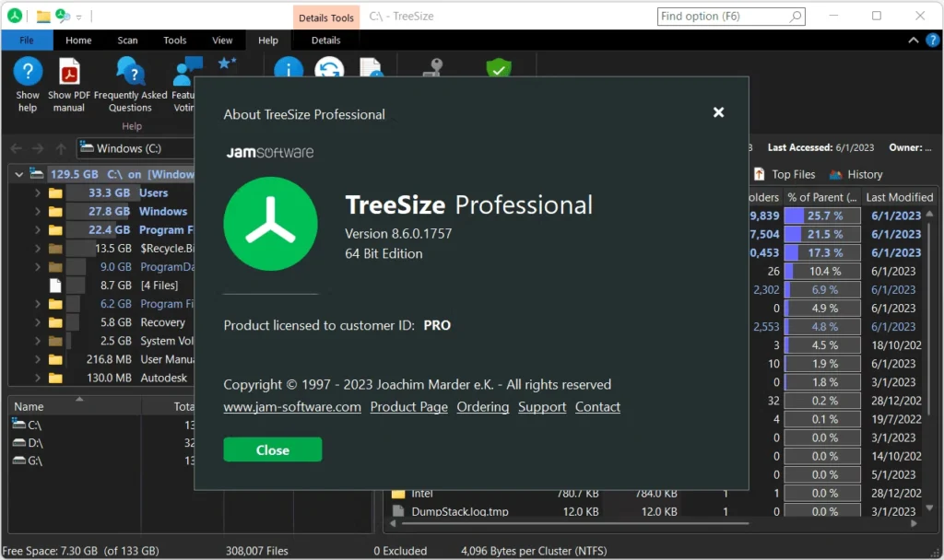Open quick access toolbar customize dropdown

tap(78, 17)
